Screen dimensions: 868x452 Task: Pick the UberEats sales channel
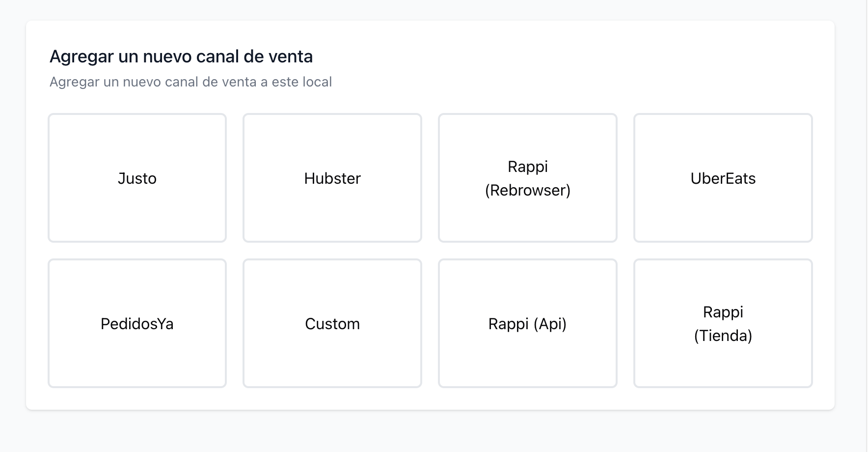[x=723, y=178]
